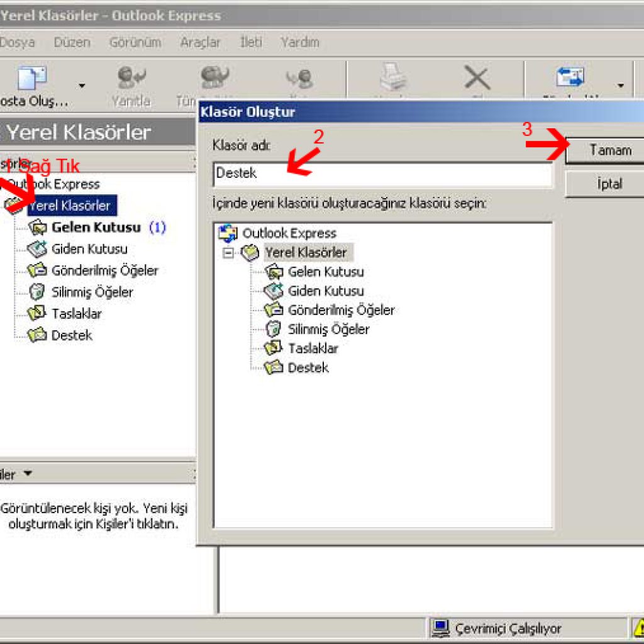Viewport: 644px width, 644px height.
Task: Open the Dosya menu
Action: pyautogui.click(x=17, y=42)
